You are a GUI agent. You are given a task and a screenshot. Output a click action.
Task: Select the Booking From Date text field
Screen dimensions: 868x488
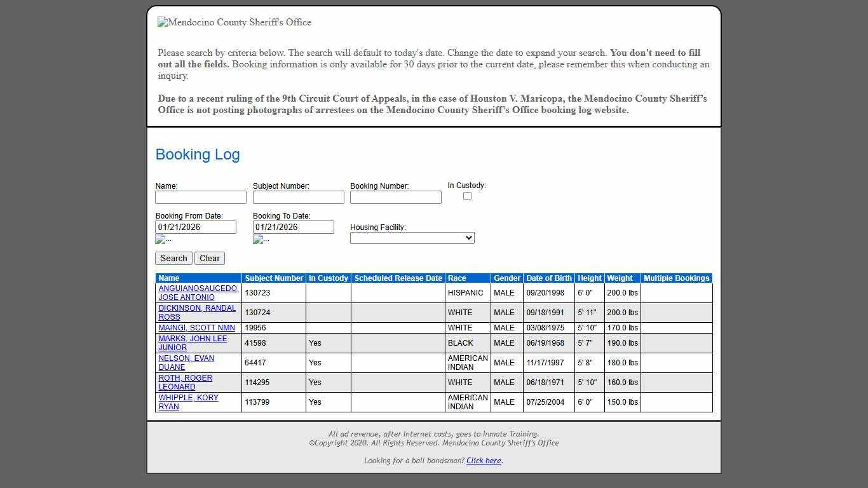point(196,227)
